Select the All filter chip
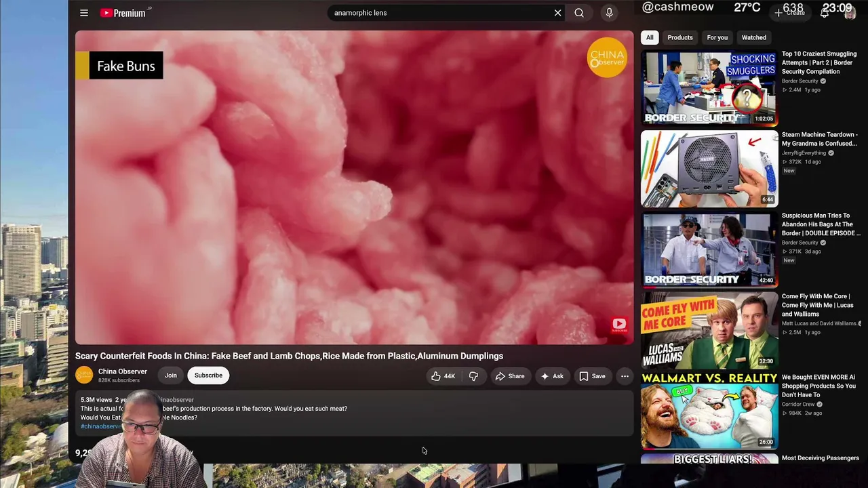 [x=650, y=37]
